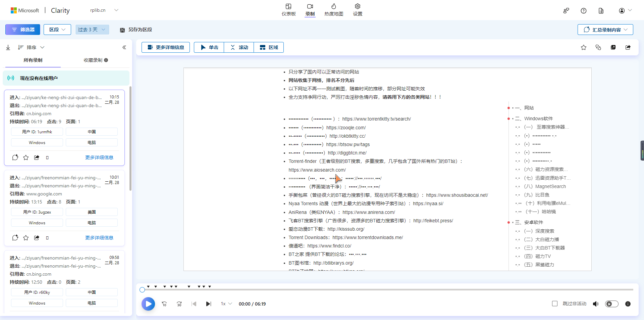
Task: Star the current recording in the player toolbar
Action: (584, 47)
